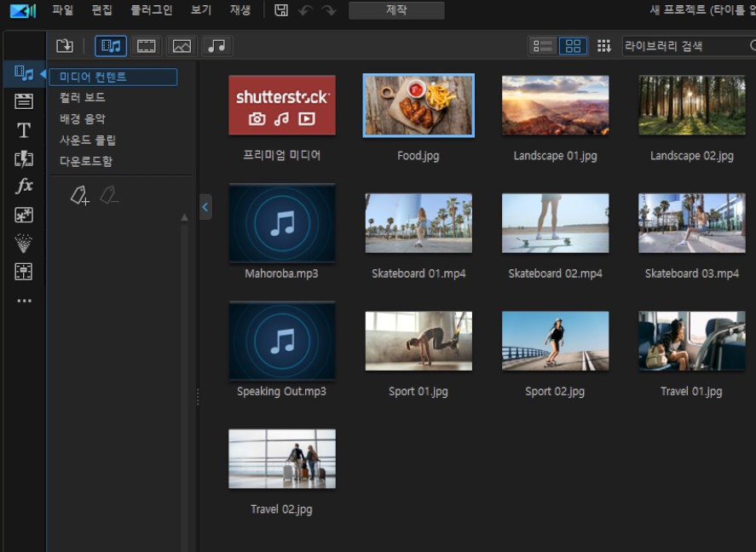Open the library menu grid icon
Viewport: 756px width, 552px height.
click(x=604, y=46)
